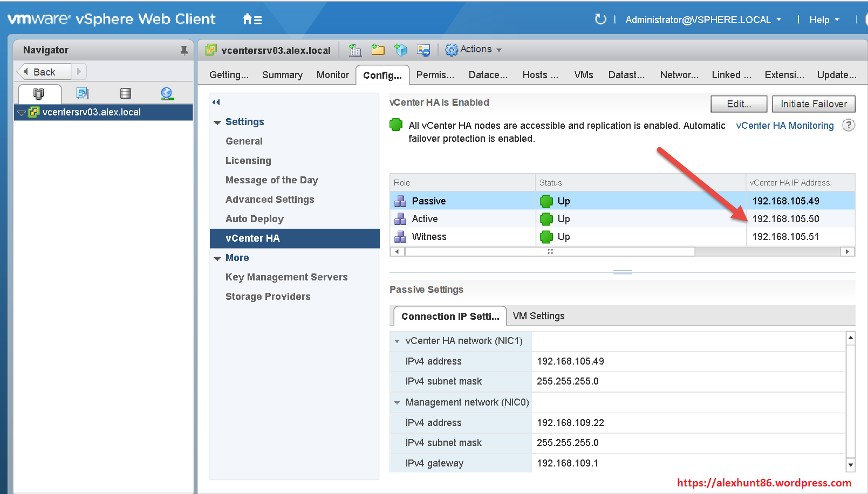Click the Create Datacenter toolbar icon
The width and height of the screenshot is (868, 494).
point(354,50)
